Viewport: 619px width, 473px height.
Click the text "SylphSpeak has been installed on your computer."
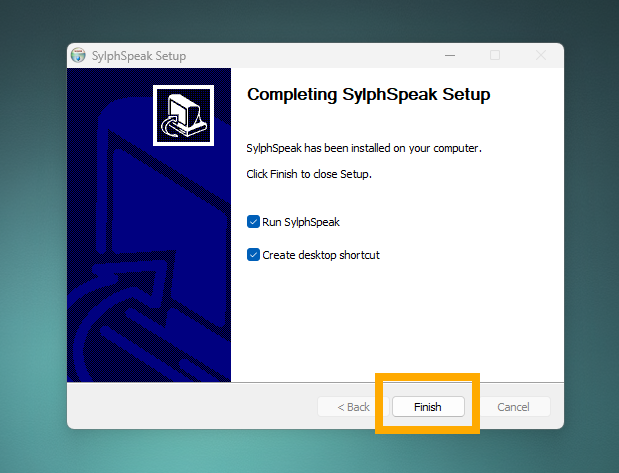click(x=364, y=148)
